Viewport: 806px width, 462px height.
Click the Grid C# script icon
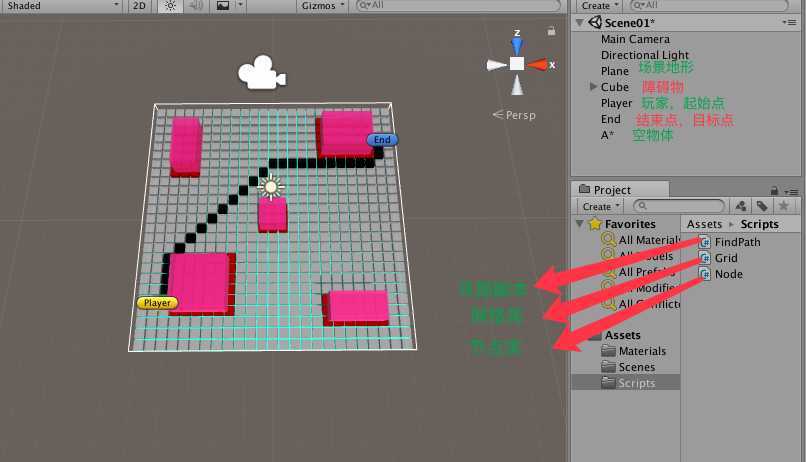(705, 257)
